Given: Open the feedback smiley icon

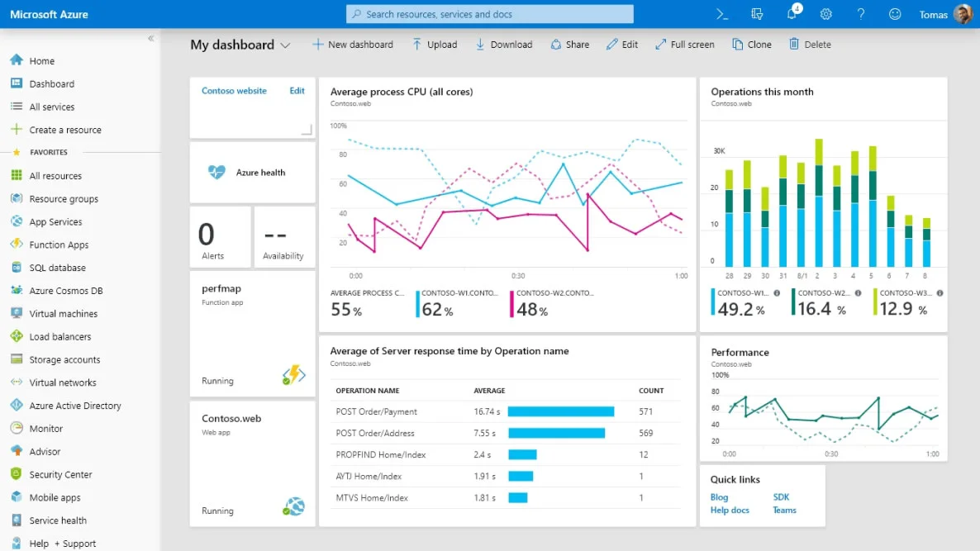Looking at the screenshot, I should [x=895, y=14].
